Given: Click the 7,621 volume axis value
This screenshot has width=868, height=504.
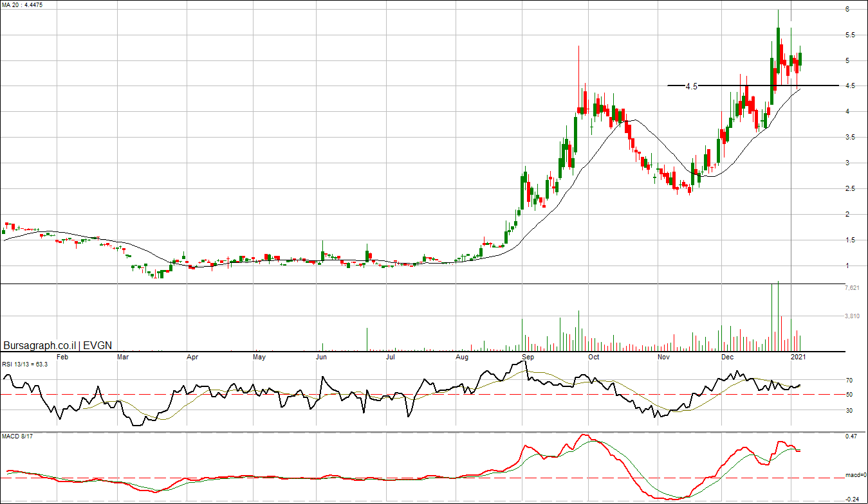Looking at the screenshot, I should click(x=851, y=288).
